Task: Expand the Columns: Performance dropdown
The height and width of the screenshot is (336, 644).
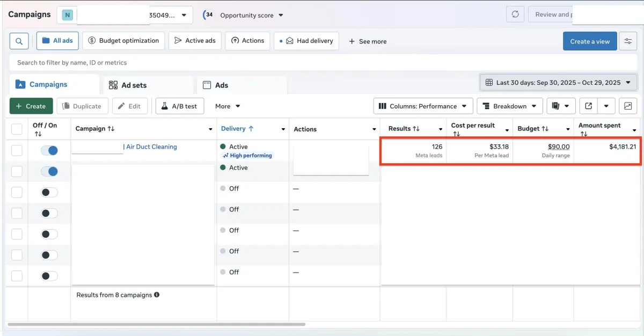Action: pyautogui.click(x=423, y=106)
